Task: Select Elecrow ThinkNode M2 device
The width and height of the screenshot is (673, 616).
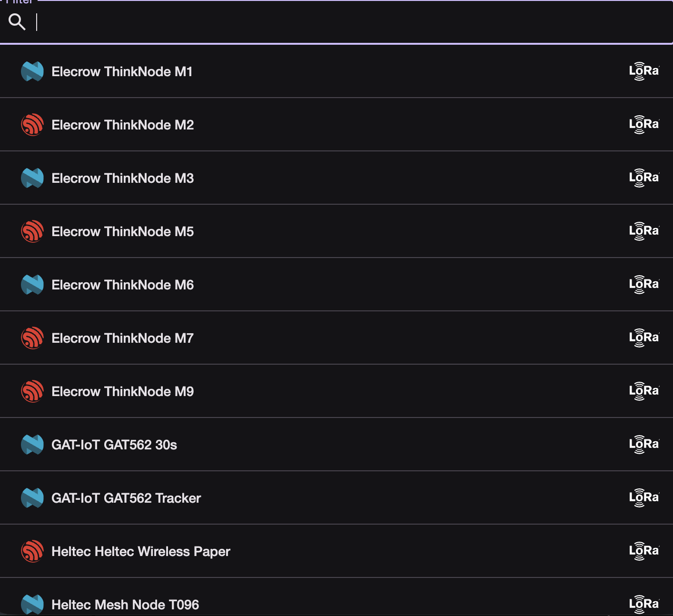Action: pyautogui.click(x=336, y=125)
